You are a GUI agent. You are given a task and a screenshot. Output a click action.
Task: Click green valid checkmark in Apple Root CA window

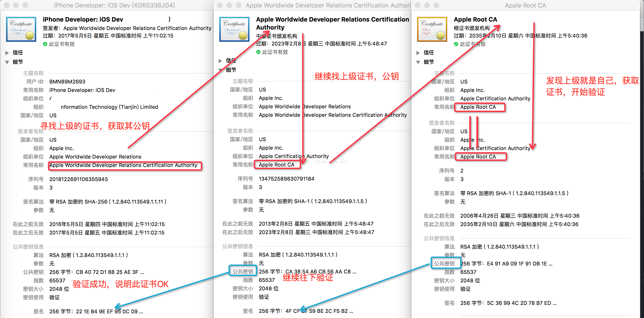[456, 44]
